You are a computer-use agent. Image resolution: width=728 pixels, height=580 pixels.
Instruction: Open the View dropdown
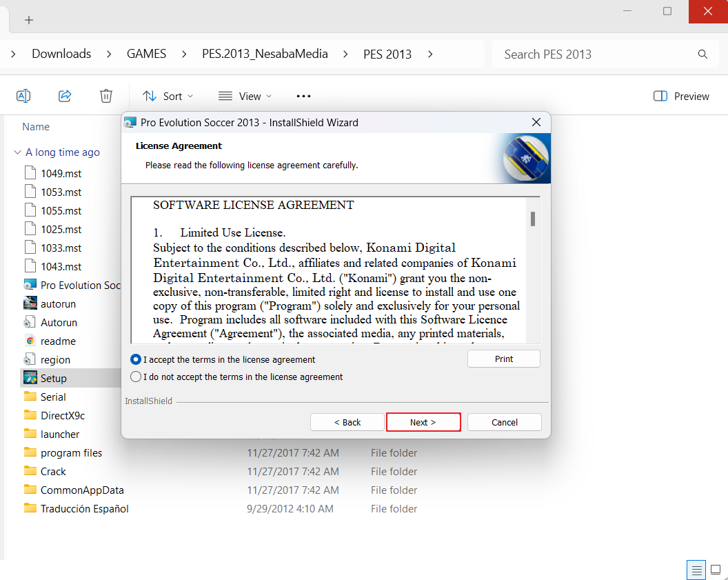pyautogui.click(x=245, y=96)
